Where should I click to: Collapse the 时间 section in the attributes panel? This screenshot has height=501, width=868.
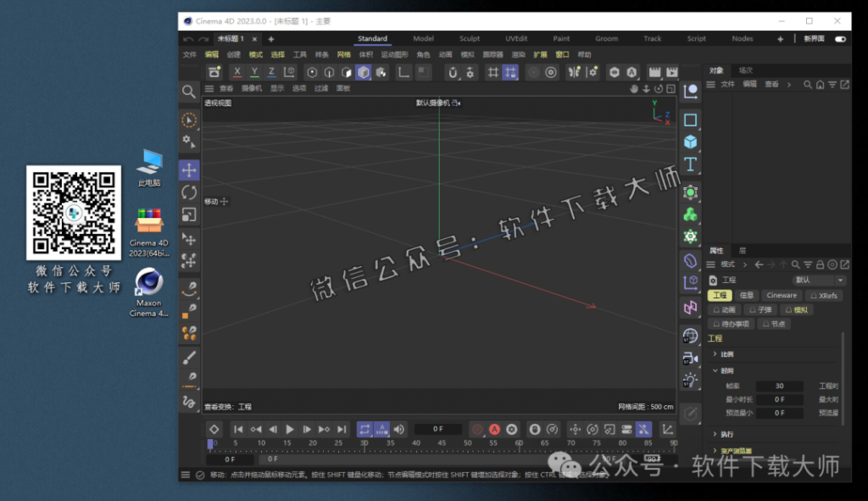pyautogui.click(x=716, y=370)
